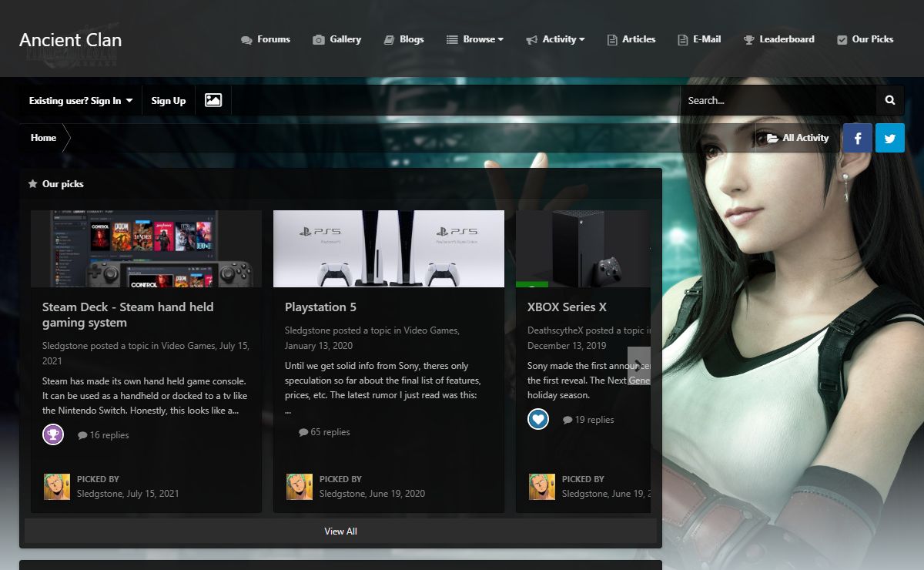The image size is (924, 570).
Task: Click 'Sledgstone, July 15, 2021' picked-by text
Action: pyautogui.click(x=128, y=494)
